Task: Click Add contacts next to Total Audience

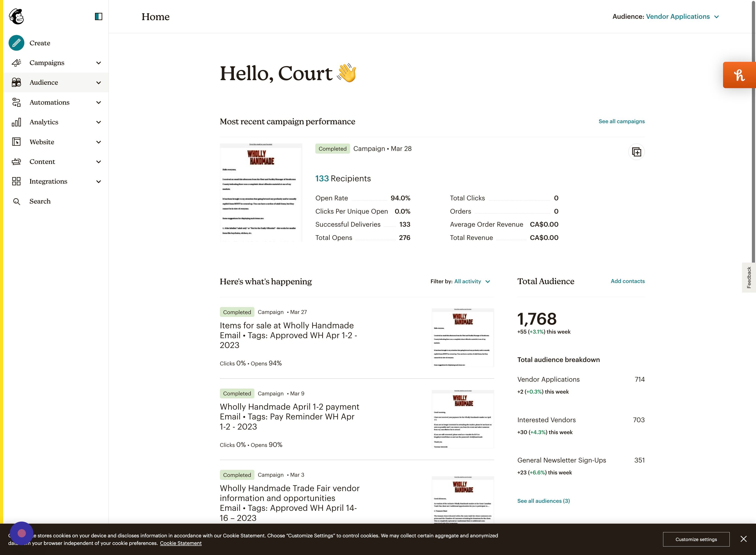Action: point(627,281)
